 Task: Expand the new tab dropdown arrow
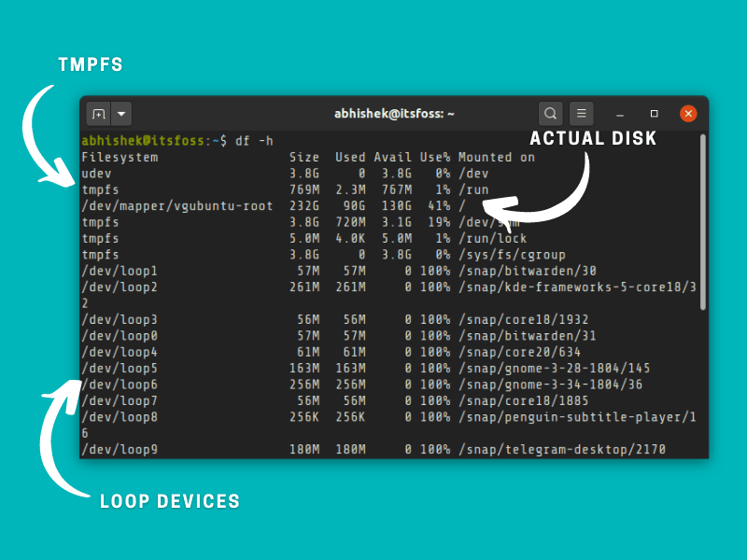point(121,114)
